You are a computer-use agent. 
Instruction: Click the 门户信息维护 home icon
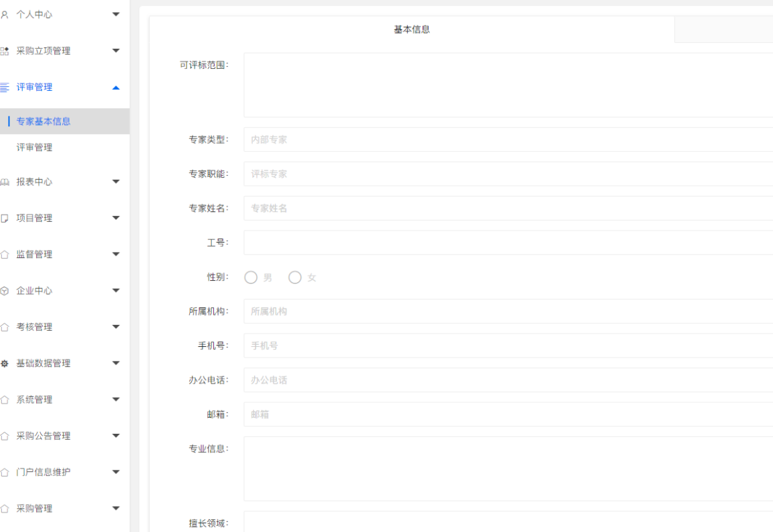5,473
